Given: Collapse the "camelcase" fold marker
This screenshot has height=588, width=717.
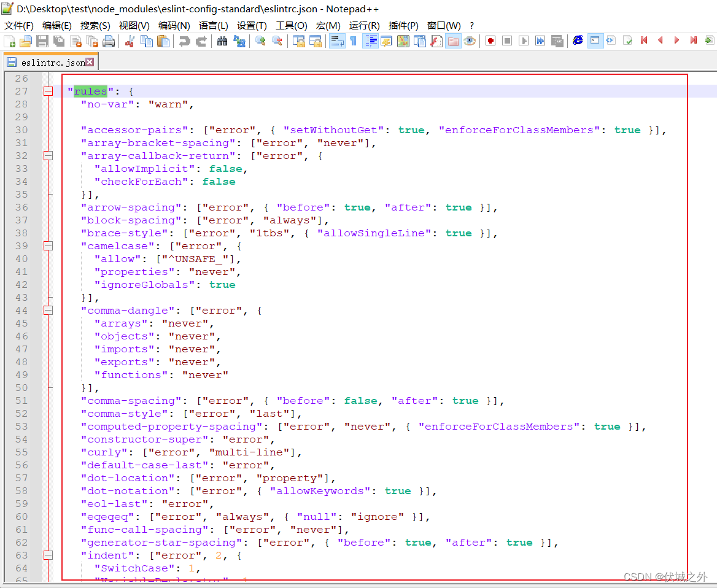Looking at the screenshot, I should 48,246.
